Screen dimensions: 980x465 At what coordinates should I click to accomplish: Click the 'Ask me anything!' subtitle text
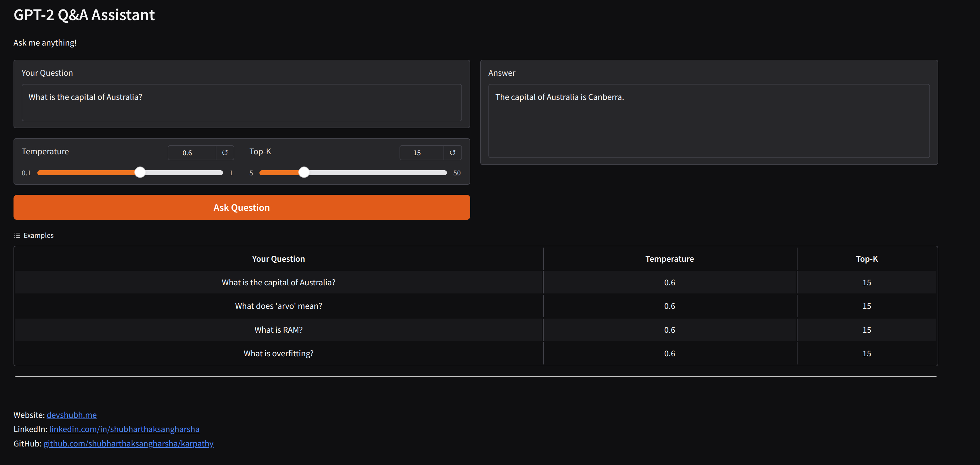[45, 43]
